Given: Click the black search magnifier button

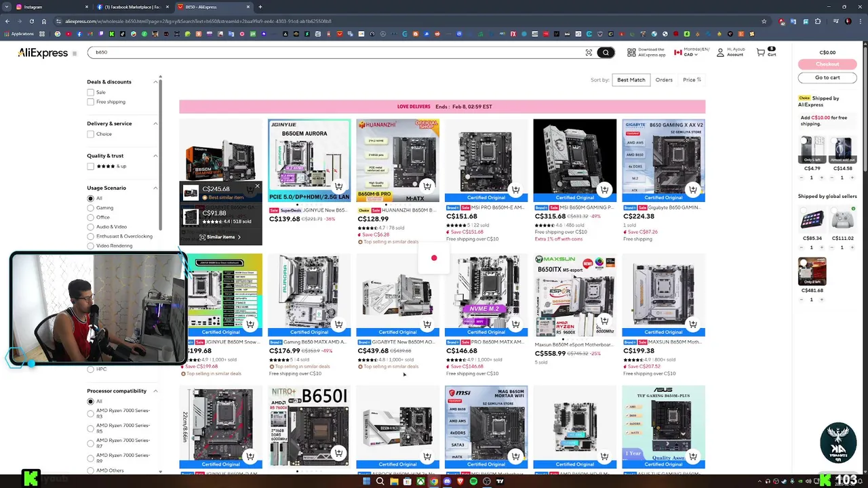Looking at the screenshot, I should coord(606,52).
